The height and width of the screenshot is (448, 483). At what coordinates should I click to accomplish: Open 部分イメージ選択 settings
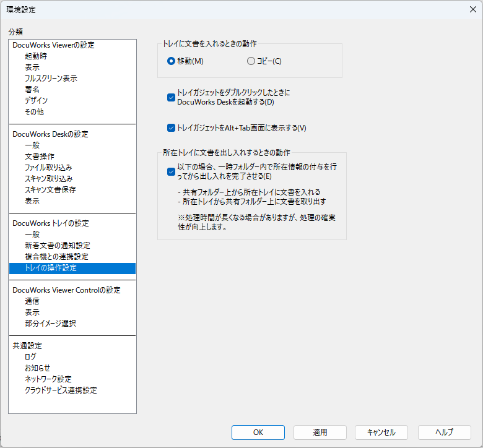click(x=50, y=323)
